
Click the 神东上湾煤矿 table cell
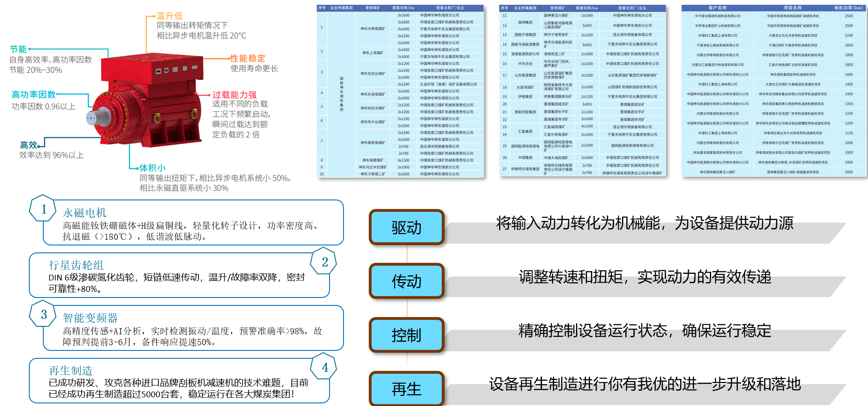point(373,53)
